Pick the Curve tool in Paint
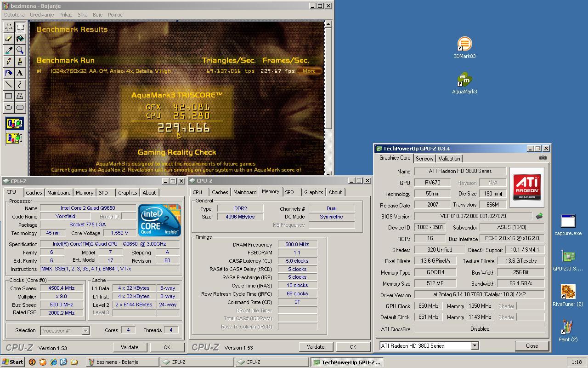 [20, 84]
